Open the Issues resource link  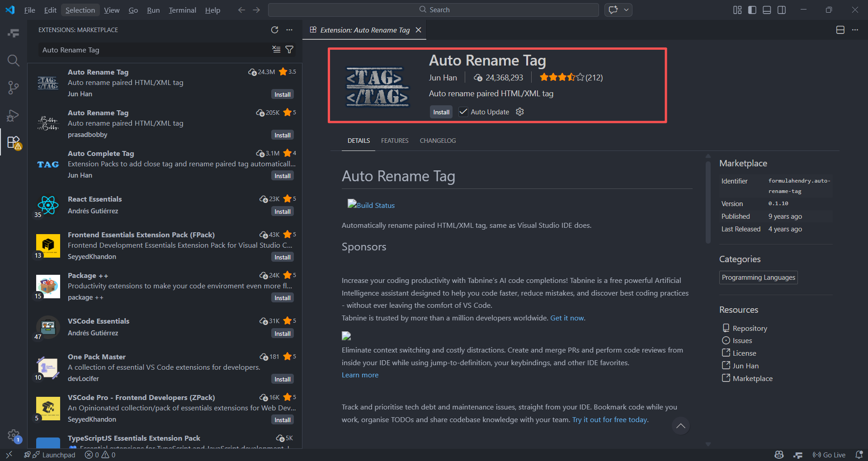pos(742,340)
